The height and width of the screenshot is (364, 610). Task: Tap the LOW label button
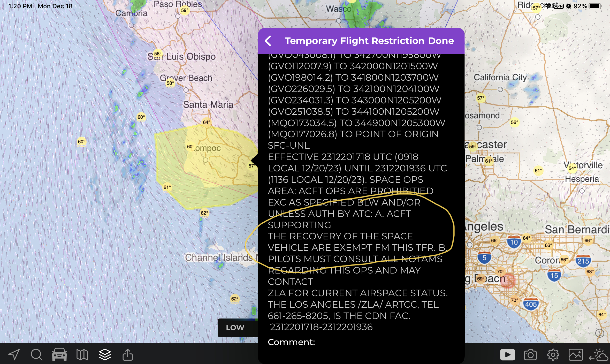click(235, 328)
